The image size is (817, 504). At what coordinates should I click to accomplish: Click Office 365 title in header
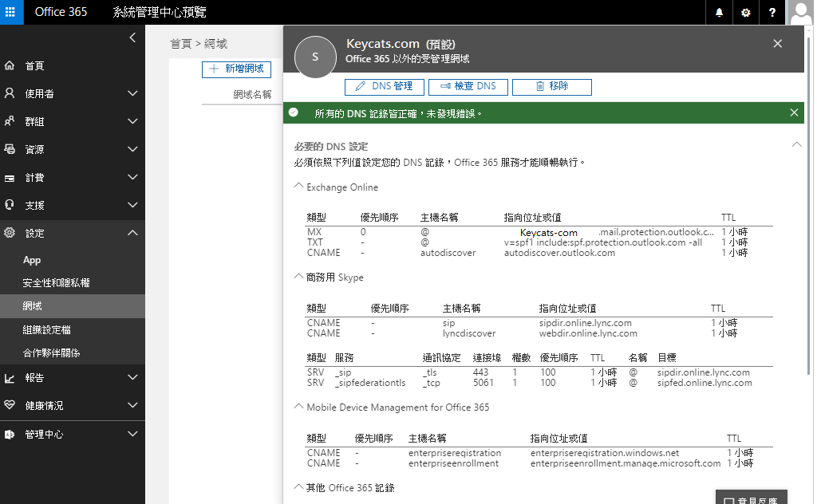click(61, 12)
